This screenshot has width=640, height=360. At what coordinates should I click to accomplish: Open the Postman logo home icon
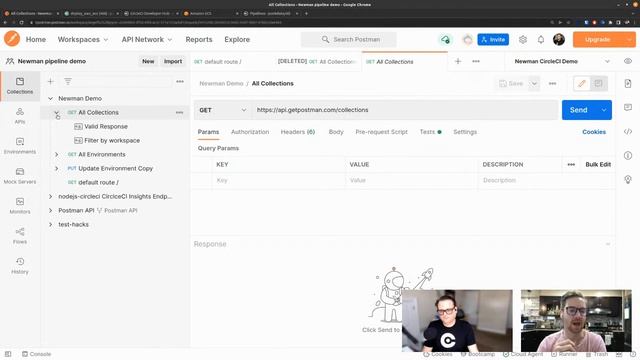coord(12,39)
